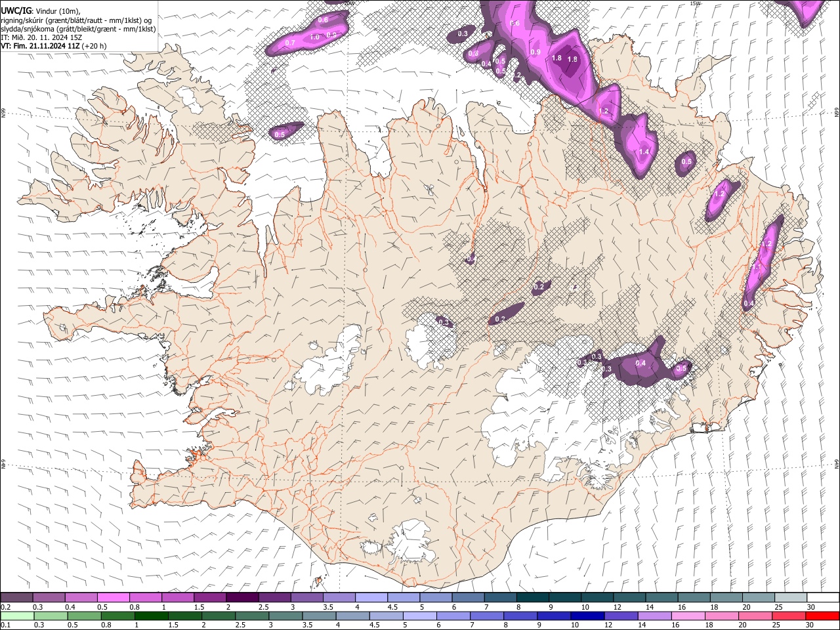This screenshot has height=630, width=840.
Task: Click the dark purple 2 snow scale swatch
Action: pos(242,598)
